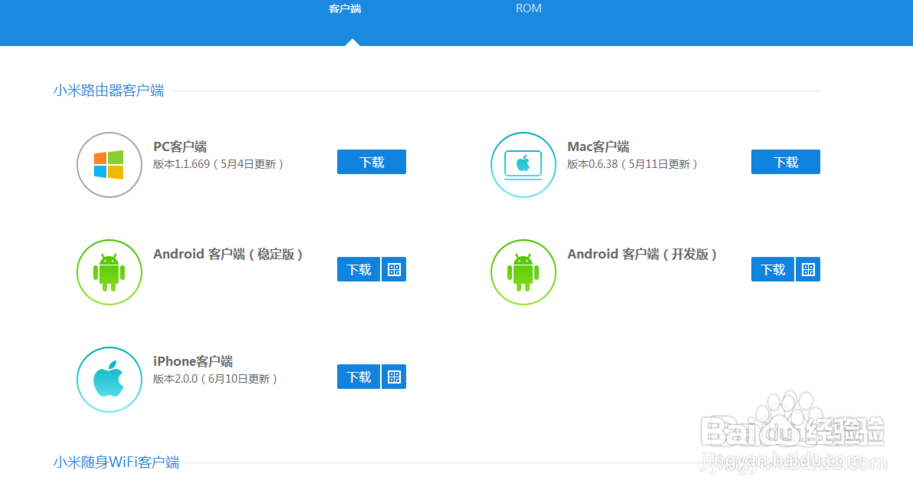Download the PC客户端
Viewport: 913px width, 491px height.
[371, 162]
